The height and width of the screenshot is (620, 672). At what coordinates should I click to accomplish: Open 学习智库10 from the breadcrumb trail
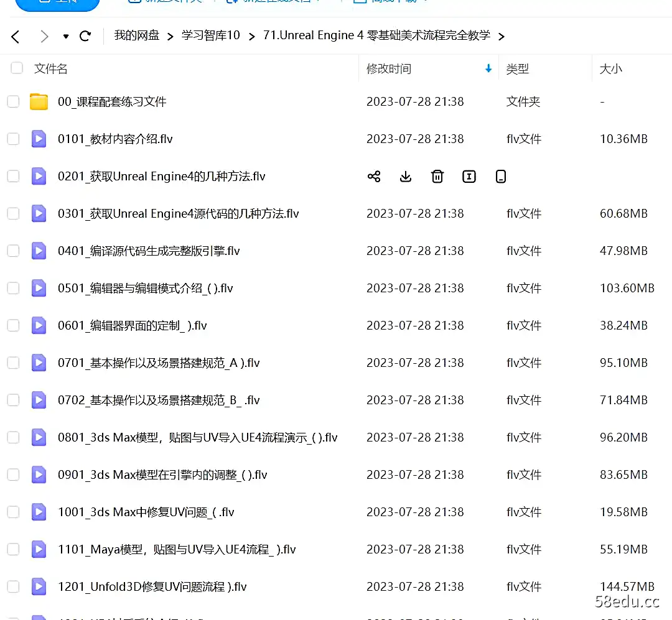(x=212, y=35)
